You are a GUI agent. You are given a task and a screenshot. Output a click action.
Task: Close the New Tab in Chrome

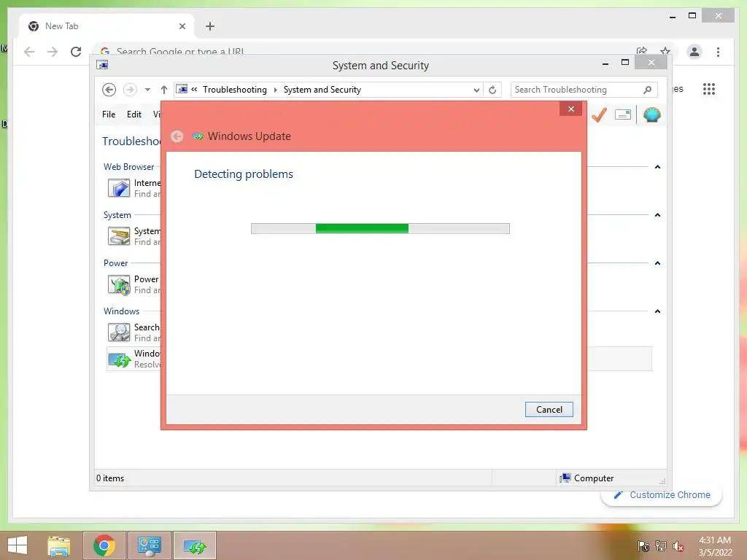[x=182, y=26]
